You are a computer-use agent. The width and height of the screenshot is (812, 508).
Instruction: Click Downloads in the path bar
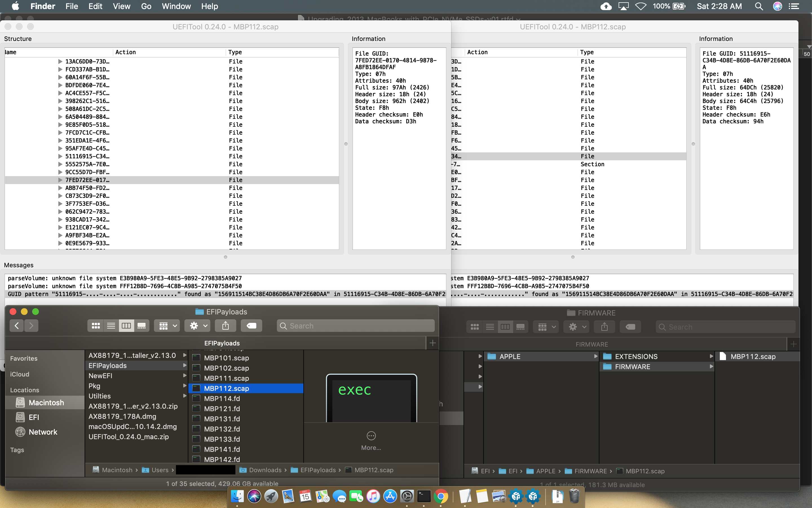tap(261, 470)
